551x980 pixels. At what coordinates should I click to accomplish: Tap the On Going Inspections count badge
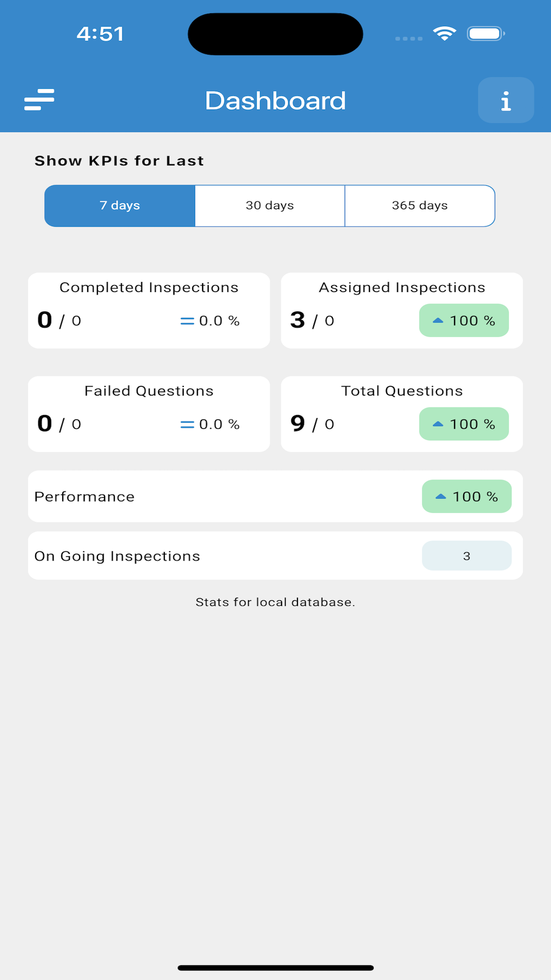click(467, 556)
